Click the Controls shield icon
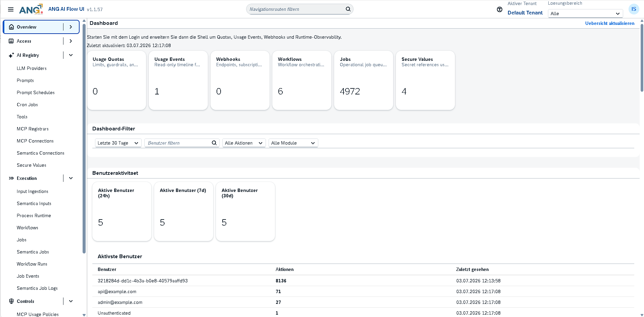The image size is (644, 317). click(11, 301)
